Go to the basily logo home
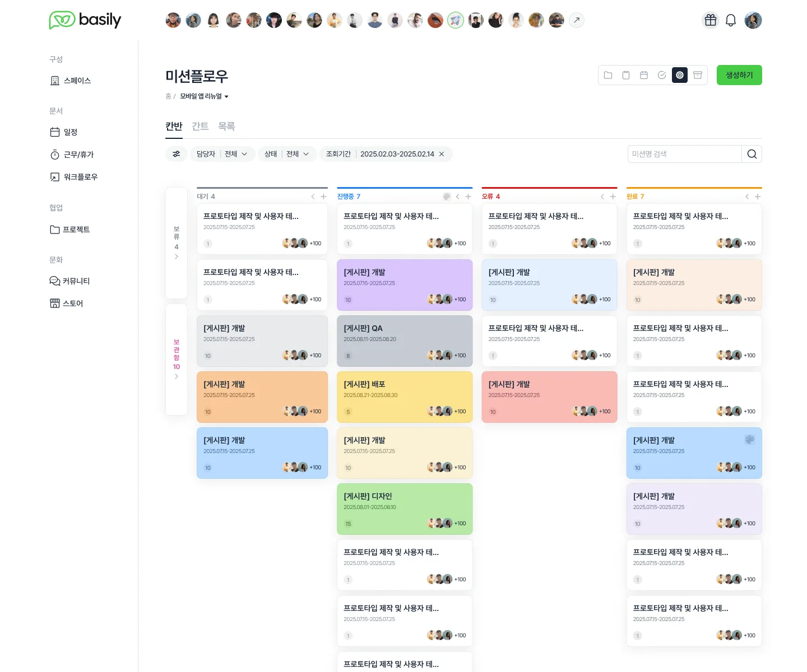The image size is (807, 672). click(x=85, y=20)
